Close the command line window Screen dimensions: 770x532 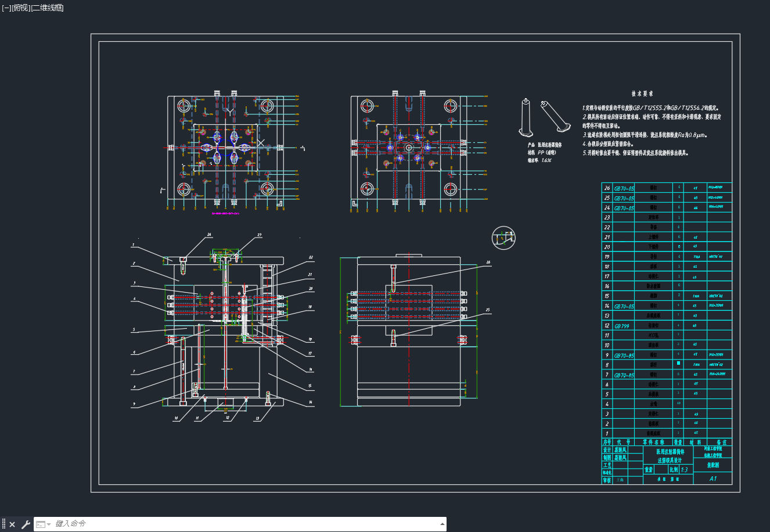[12, 524]
